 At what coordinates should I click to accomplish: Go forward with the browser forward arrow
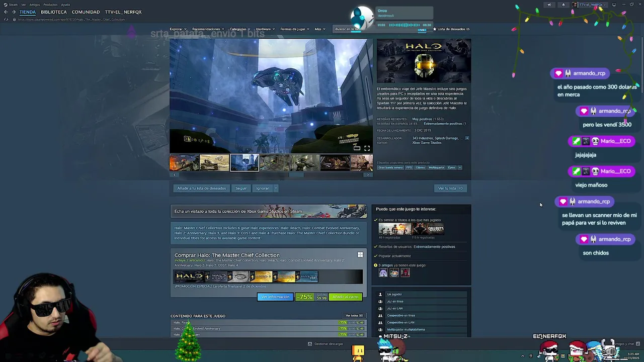[x=13, y=12]
